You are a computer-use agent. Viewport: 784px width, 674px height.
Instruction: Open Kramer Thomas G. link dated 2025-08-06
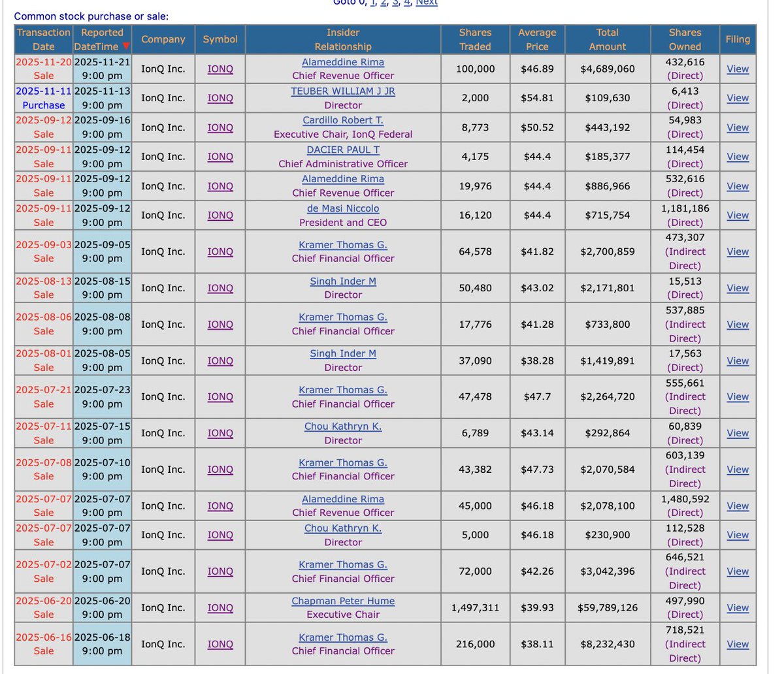pos(343,317)
